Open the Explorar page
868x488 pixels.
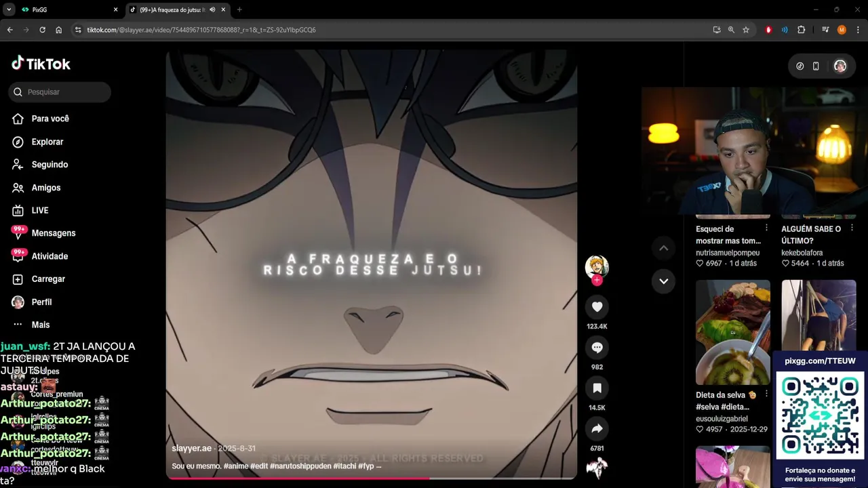coord(38,142)
